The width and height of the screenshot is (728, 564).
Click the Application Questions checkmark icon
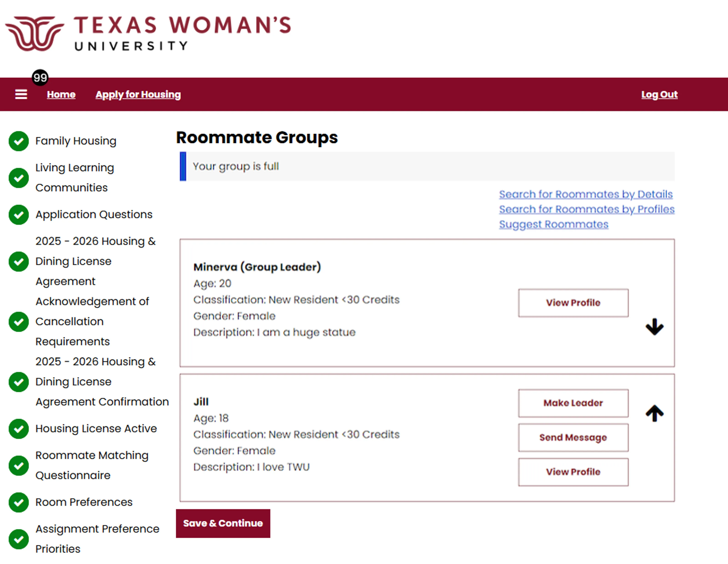tap(19, 215)
